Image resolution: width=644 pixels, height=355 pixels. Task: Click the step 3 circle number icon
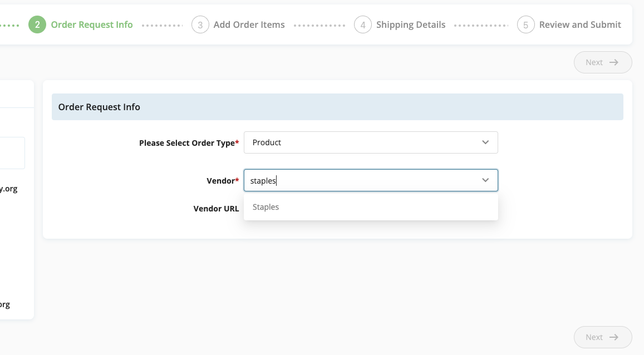(200, 24)
